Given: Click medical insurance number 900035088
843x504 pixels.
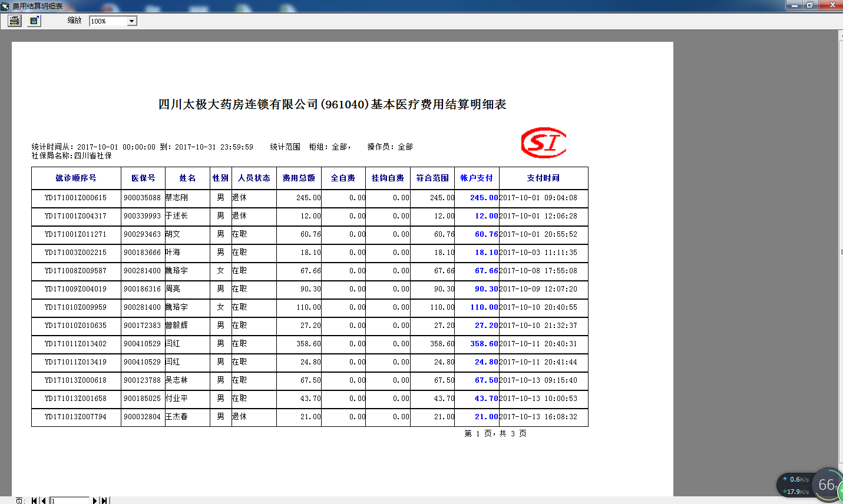Looking at the screenshot, I should (x=142, y=198).
